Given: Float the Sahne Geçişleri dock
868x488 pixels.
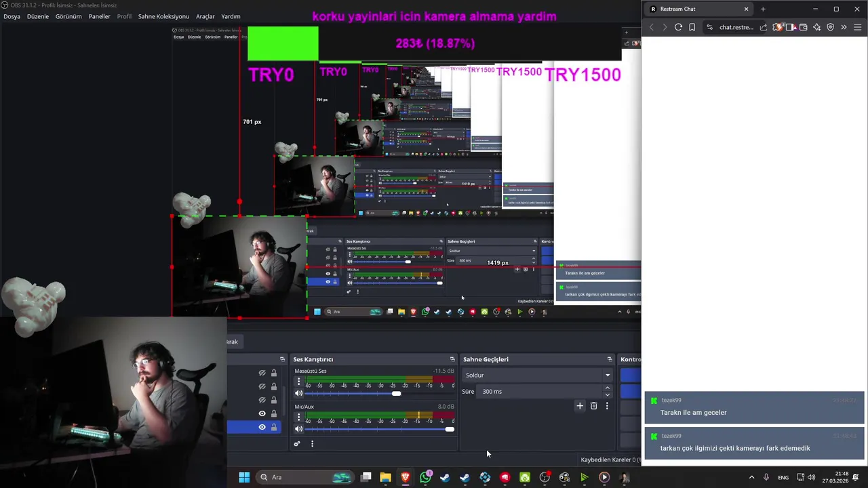Looking at the screenshot, I should point(610,359).
